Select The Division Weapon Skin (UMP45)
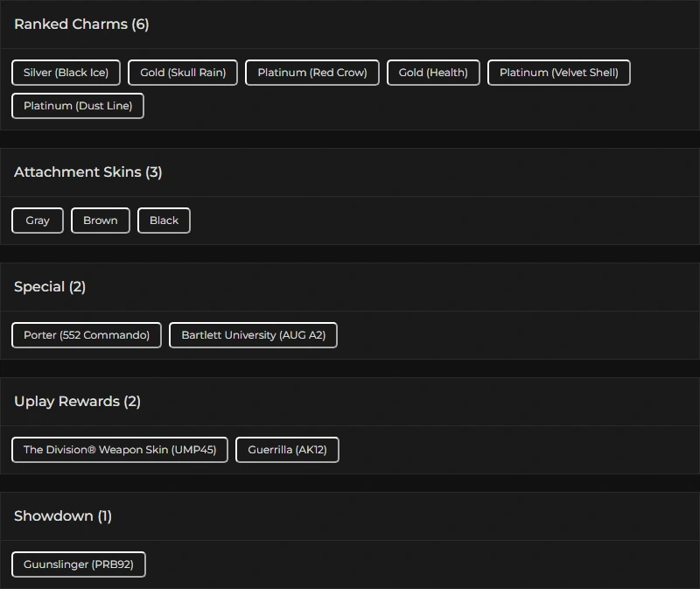This screenshot has width=700, height=589. click(120, 450)
